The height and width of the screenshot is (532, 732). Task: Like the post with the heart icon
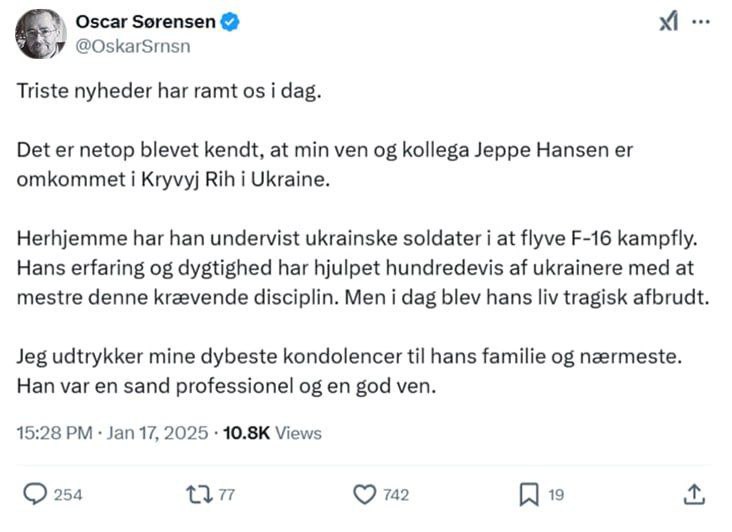pos(365,494)
